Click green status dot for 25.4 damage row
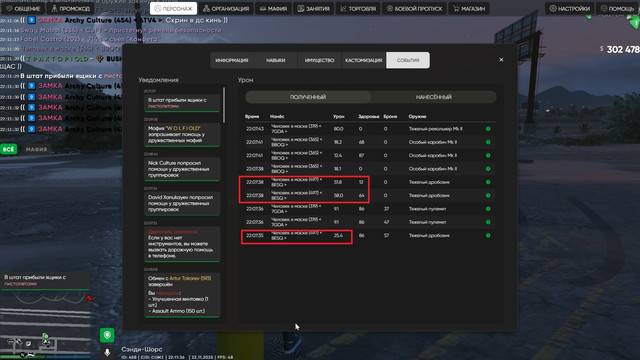The image size is (640, 360). point(488,236)
